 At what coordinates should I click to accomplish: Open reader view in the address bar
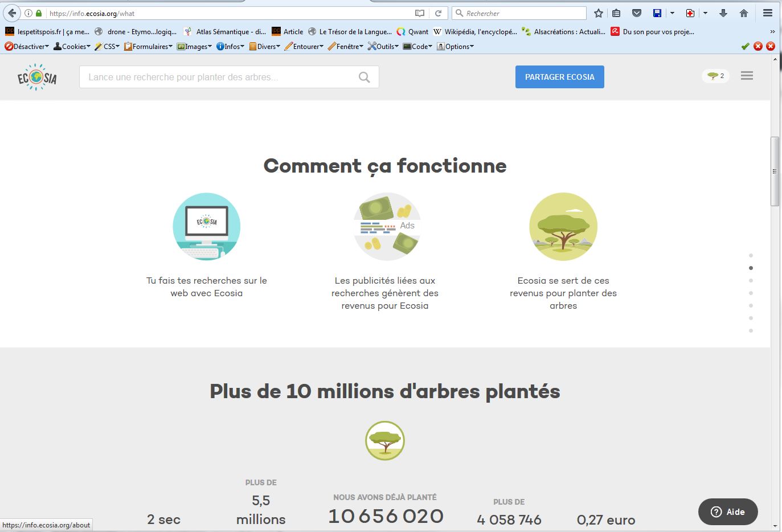tap(420, 13)
